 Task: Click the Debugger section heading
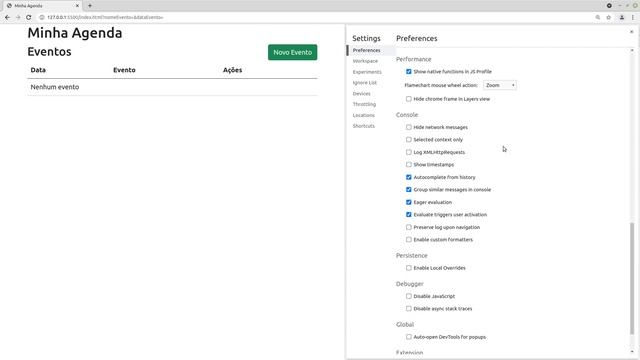point(409,284)
